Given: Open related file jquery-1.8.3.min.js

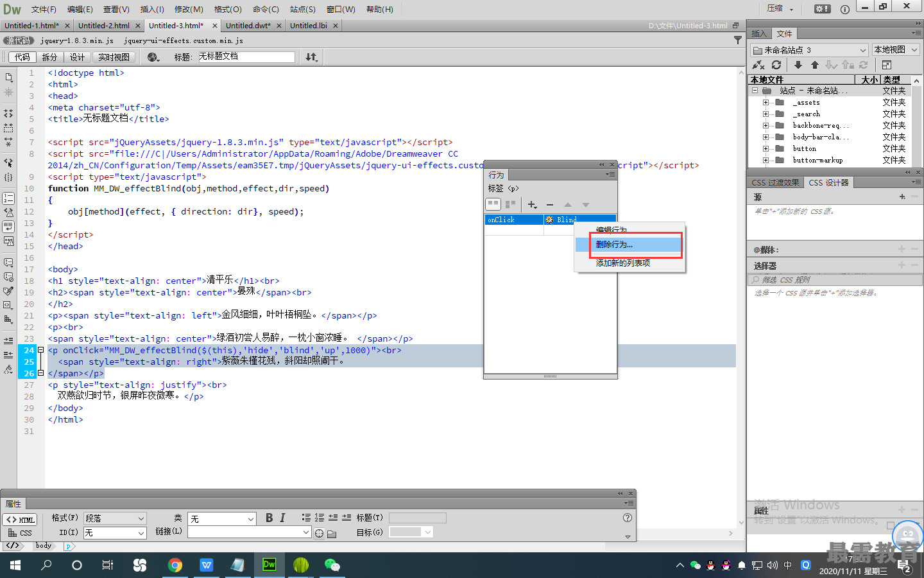Looking at the screenshot, I should click(x=77, y=40).
